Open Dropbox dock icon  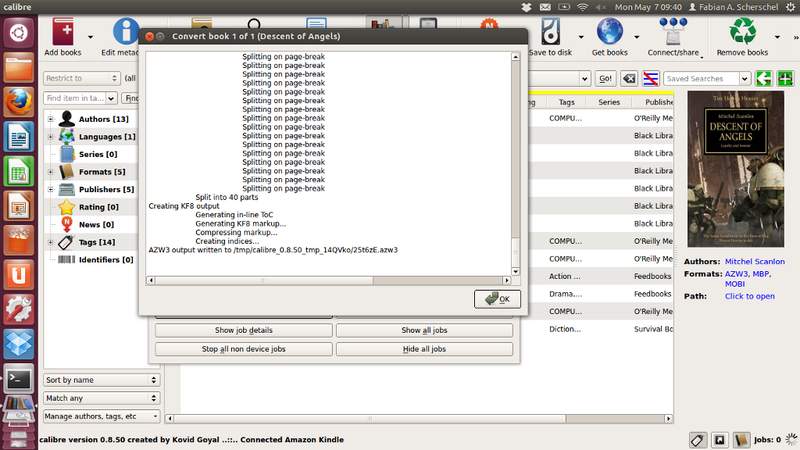coord(19,344)
